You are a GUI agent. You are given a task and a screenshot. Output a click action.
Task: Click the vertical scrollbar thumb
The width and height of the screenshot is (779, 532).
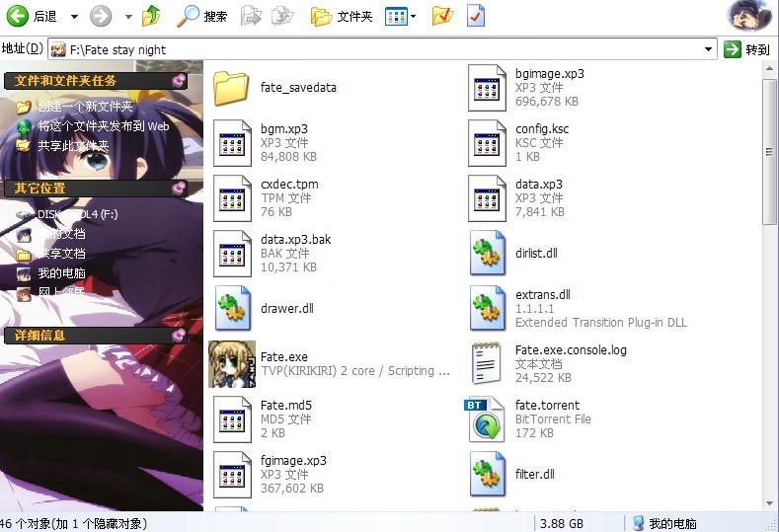click(769, 151)
